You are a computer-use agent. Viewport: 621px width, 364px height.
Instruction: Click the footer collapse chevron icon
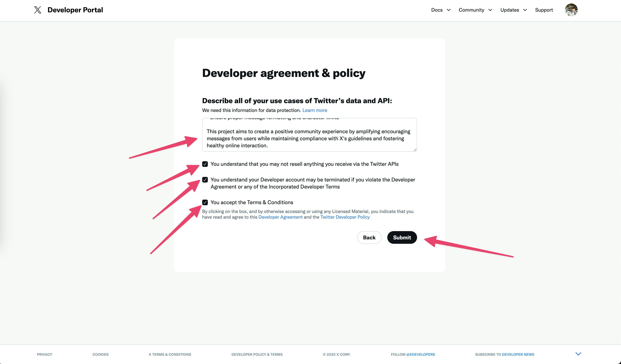coord(578,354)
